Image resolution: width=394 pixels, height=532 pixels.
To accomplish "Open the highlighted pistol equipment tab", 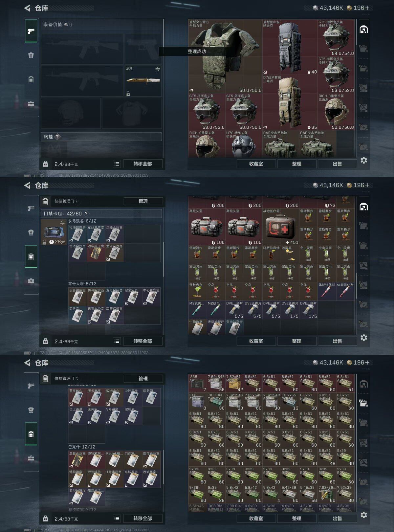I will tap(31, 31).
